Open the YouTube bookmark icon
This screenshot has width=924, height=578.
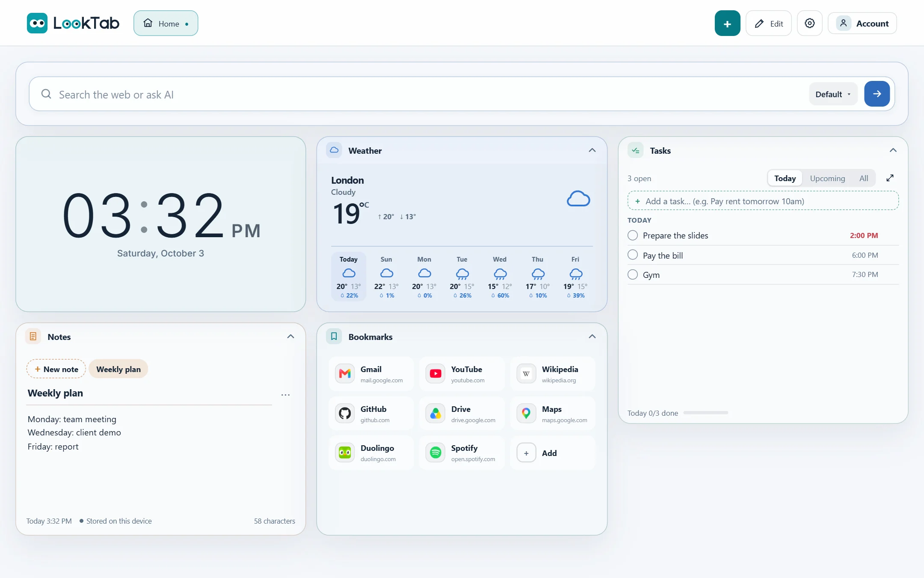[435, 374]
